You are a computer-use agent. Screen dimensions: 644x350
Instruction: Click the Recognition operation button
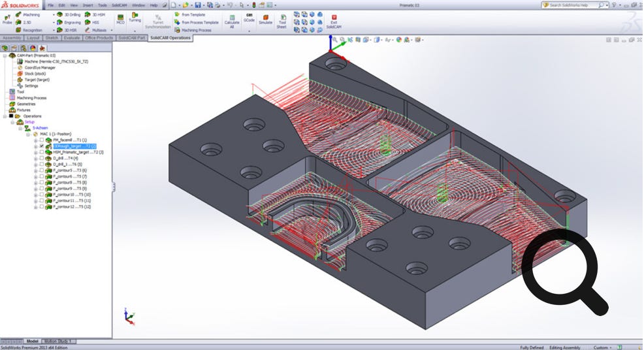29,30
